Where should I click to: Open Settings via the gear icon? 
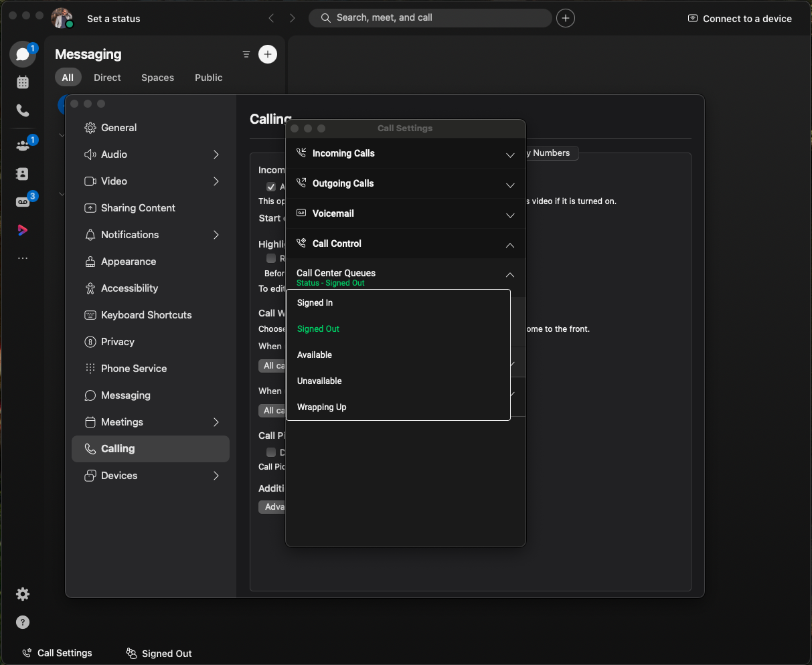pos(22,594)
